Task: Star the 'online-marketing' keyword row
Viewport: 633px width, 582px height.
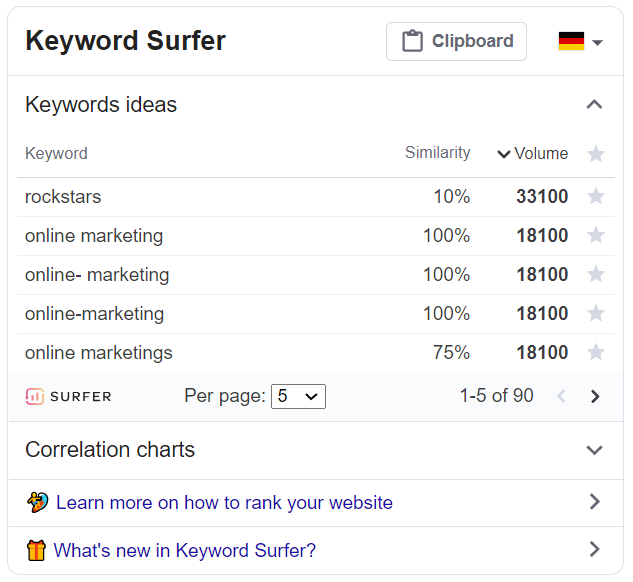Action: (595, 313)
